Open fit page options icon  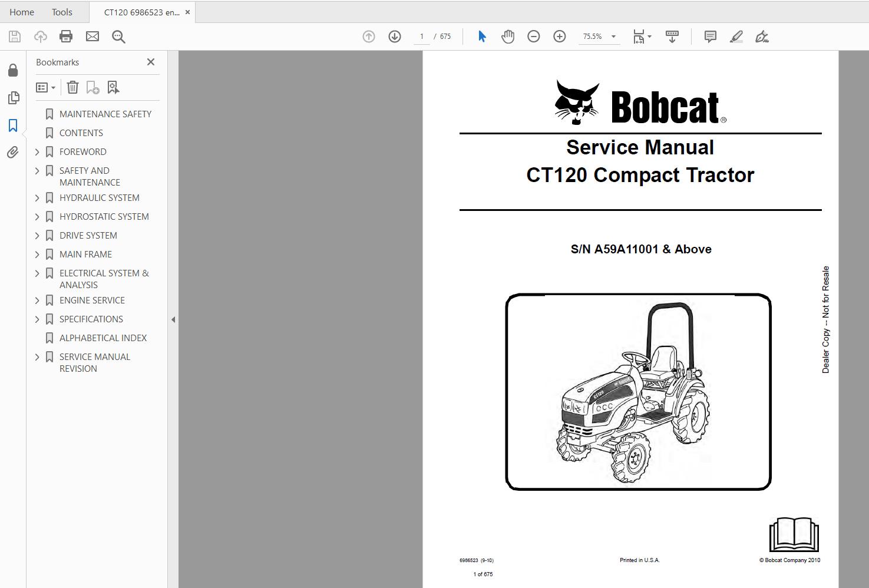point(642,37)
